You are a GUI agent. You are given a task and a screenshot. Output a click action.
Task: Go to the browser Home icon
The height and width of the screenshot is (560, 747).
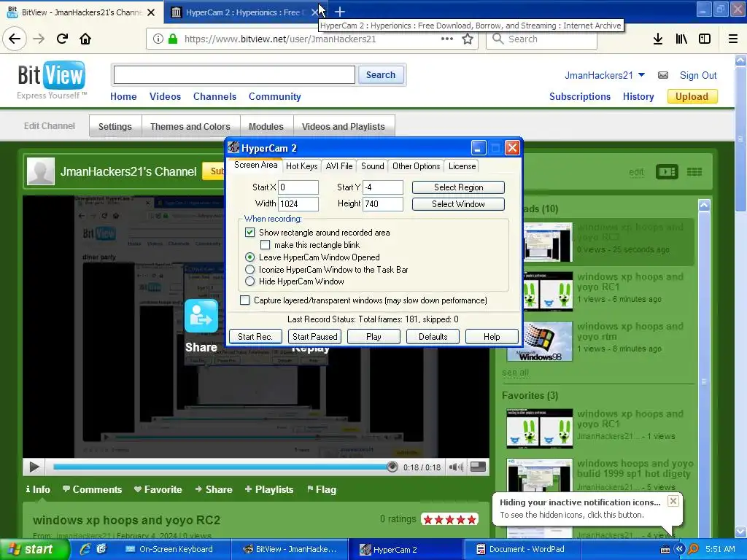click(85, 39)
